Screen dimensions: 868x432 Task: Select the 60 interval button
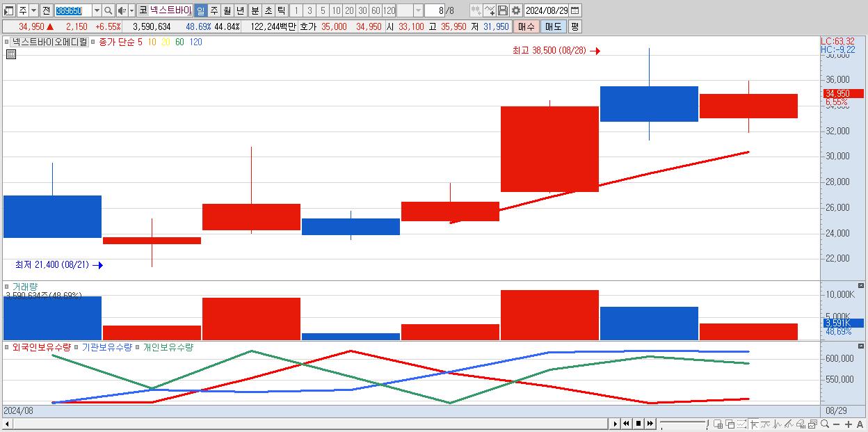376,10
